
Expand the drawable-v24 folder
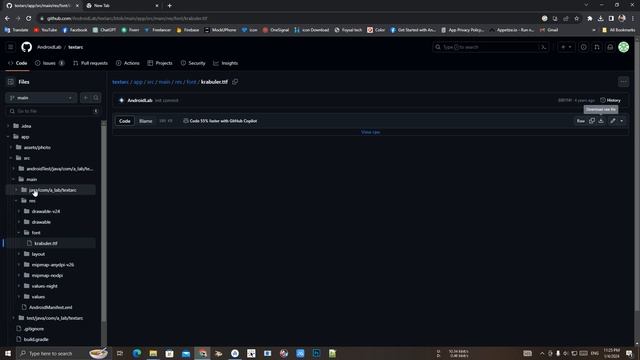[19, 211]
